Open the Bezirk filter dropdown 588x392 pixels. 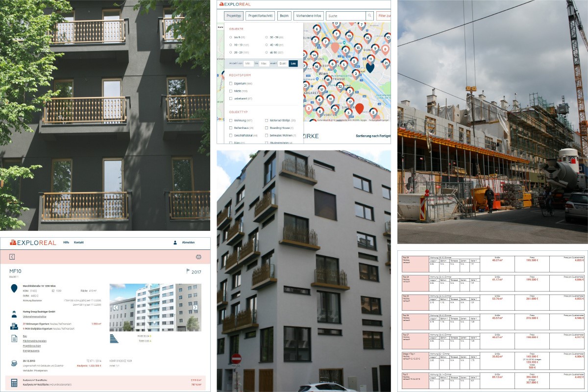(x=284, y=16)
